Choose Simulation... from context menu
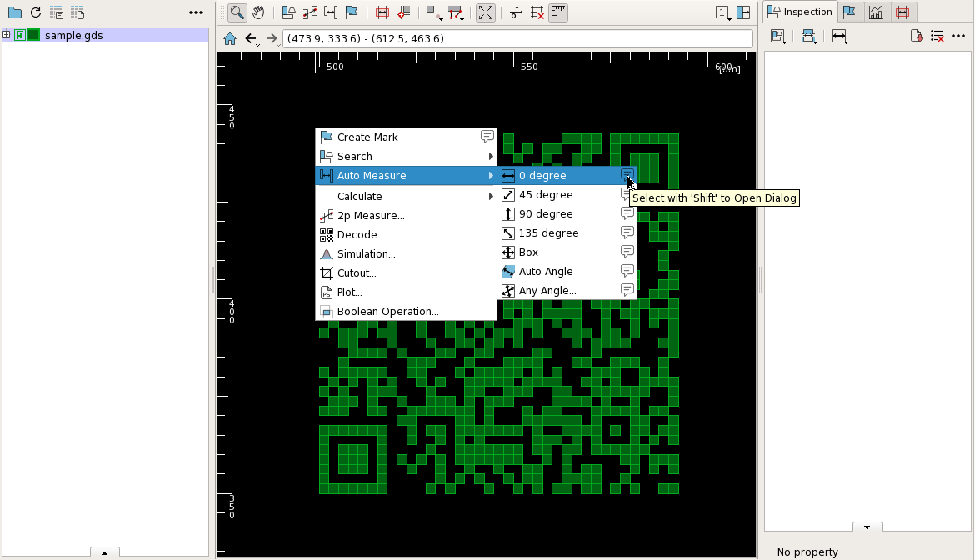The height and width of the screenshot is (560, 975). [x=407, y=253]
